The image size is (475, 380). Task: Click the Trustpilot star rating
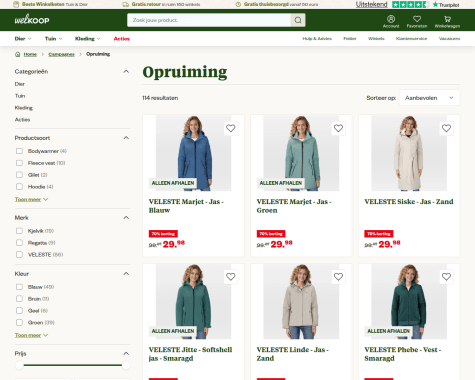409,5
